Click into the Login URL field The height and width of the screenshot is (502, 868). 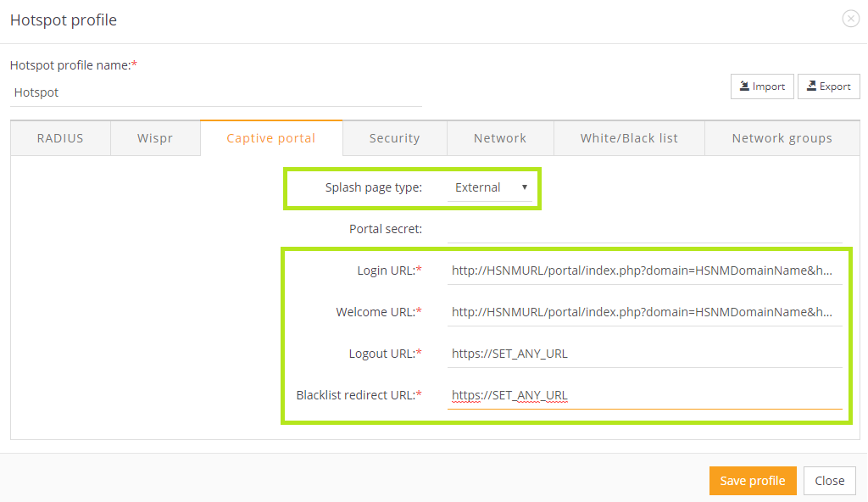(x=644, y=271)
